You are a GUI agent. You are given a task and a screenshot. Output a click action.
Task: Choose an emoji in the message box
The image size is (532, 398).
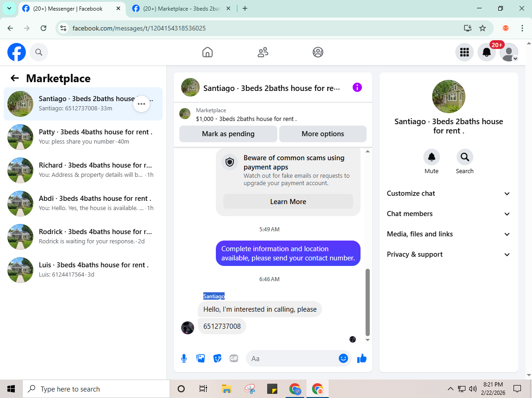coord(343,358)
